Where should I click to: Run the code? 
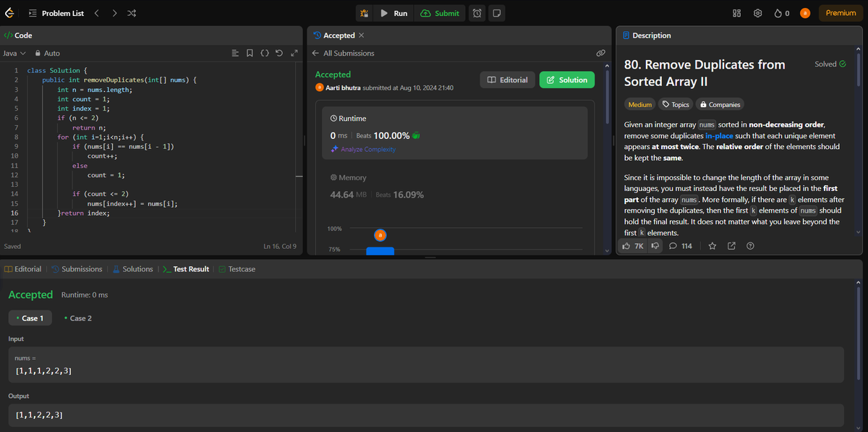(393, 13)
